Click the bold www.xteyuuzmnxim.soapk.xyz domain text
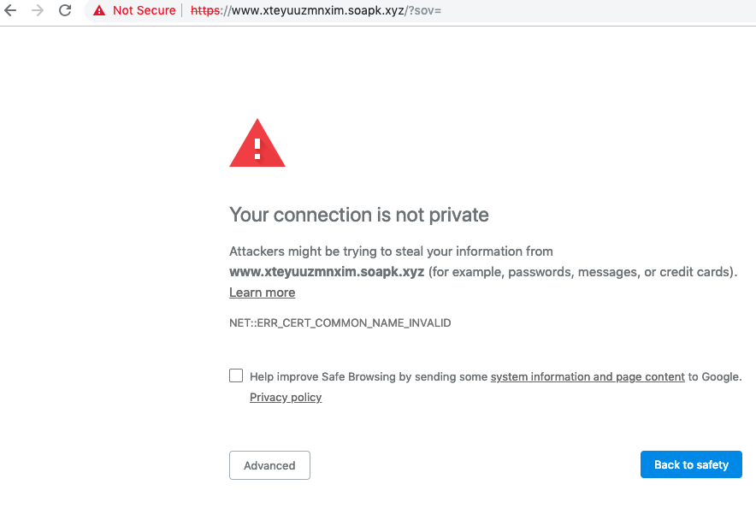This screenshot has width=756, height=532. pos(327,272)
